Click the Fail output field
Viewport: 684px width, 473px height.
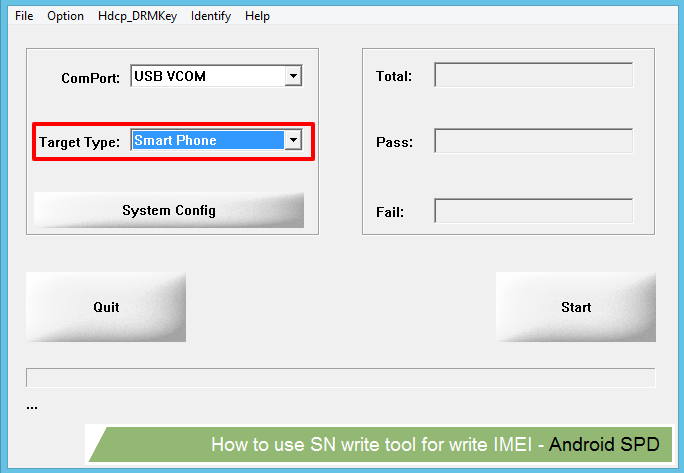point(534,211)
